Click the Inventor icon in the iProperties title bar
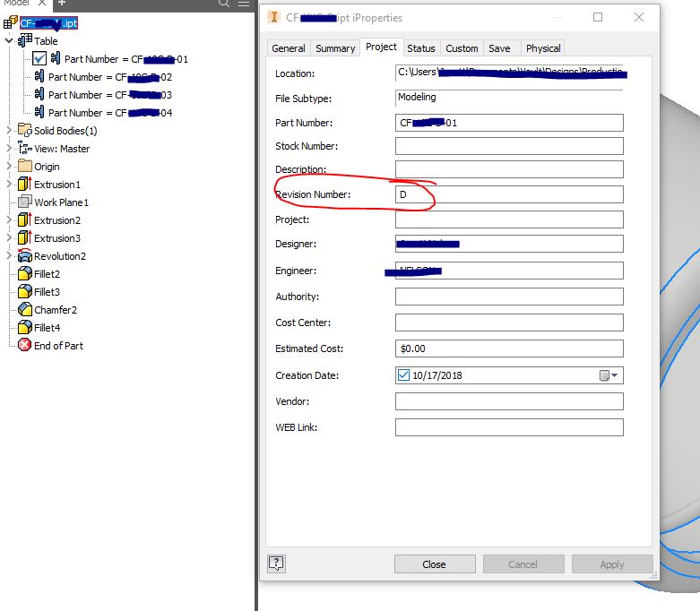700x611 pixels. [273, 17]
